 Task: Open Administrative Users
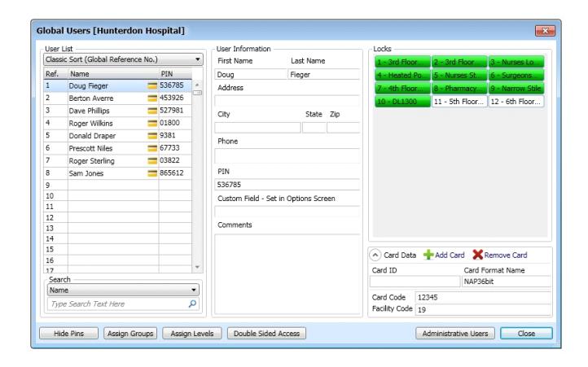pos(455,334)
